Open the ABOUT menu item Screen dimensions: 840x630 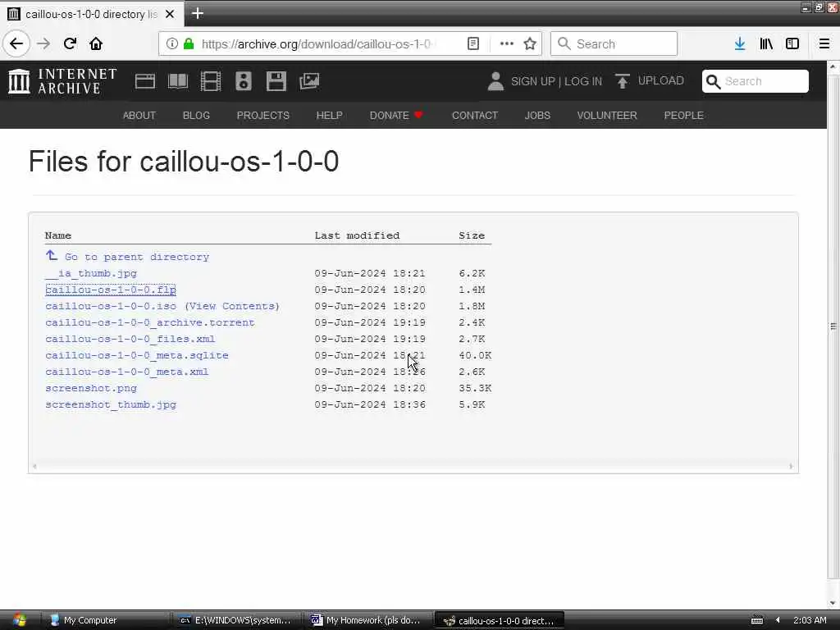(139, 115)
